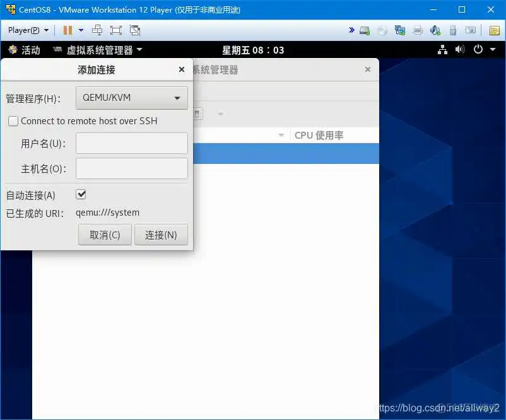Click the volume icon in GNOME panel
Screen dimensions: 506x420
460,50
